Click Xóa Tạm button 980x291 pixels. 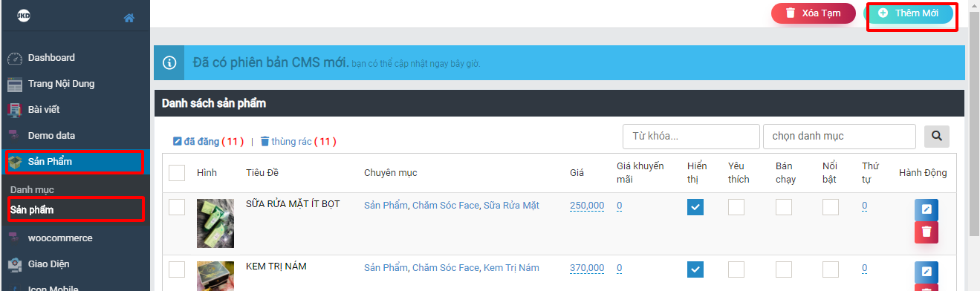813,13
